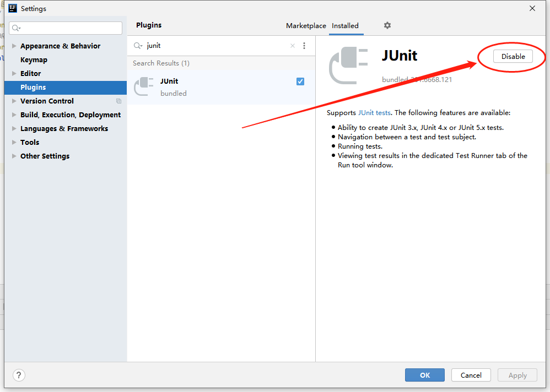Expand Languages & Frameworks section
Screen dimensions: 550x392
[x=14, y=128]
